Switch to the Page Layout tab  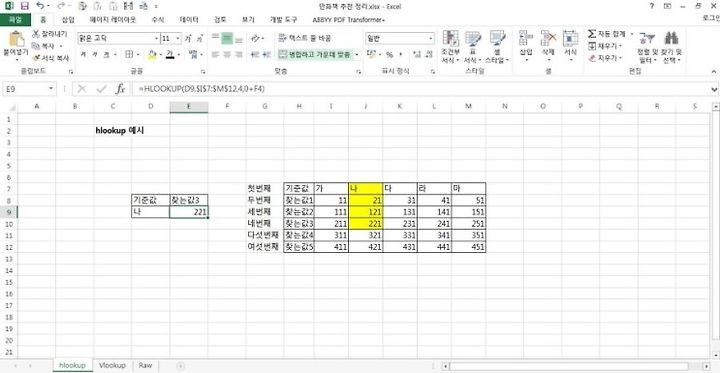tap(112, 20)
